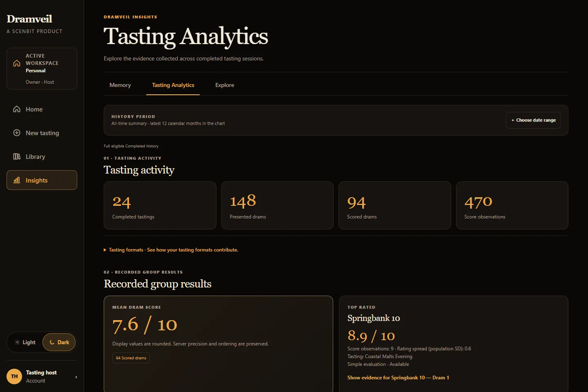Click the 7.6 / 10 mean dram score
This screenshot has width=588, height=392.
point(145,325)
